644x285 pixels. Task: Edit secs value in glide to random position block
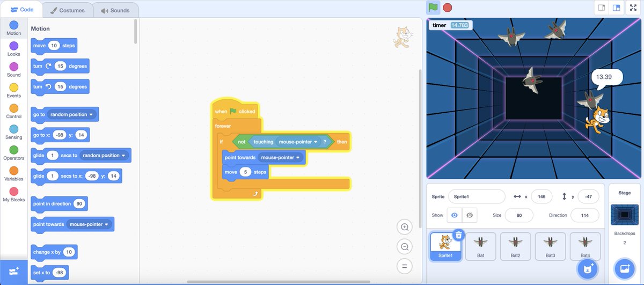coord(53,155)
